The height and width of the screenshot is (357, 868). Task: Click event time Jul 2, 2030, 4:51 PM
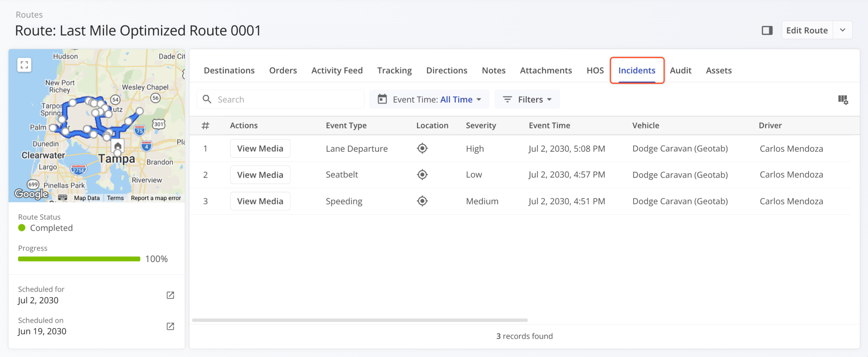[567, 201]
